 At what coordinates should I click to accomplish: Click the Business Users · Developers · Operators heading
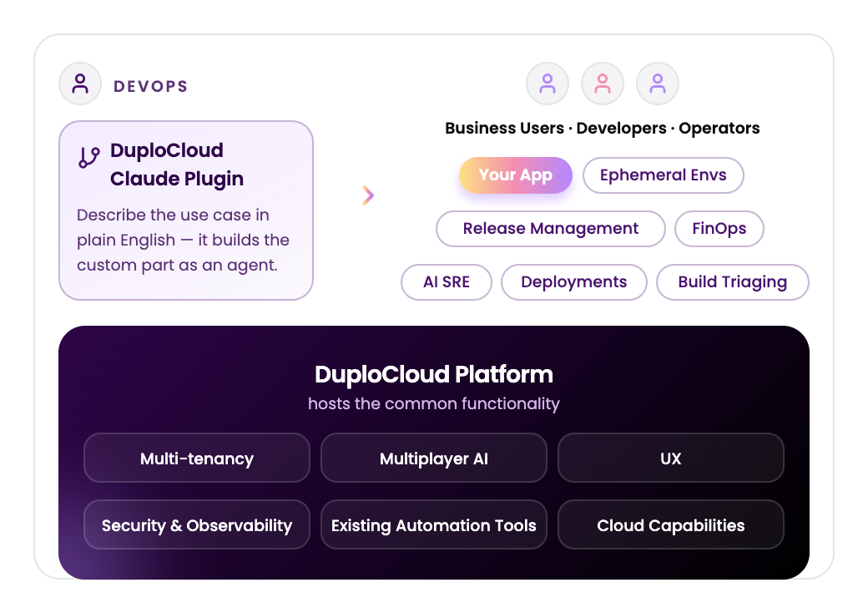point(603,128)
